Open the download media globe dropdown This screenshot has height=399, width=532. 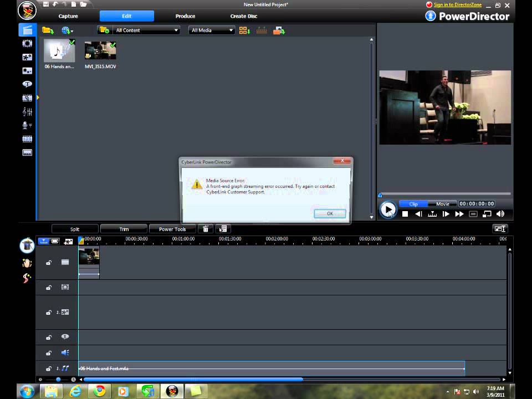coord(67,30)
